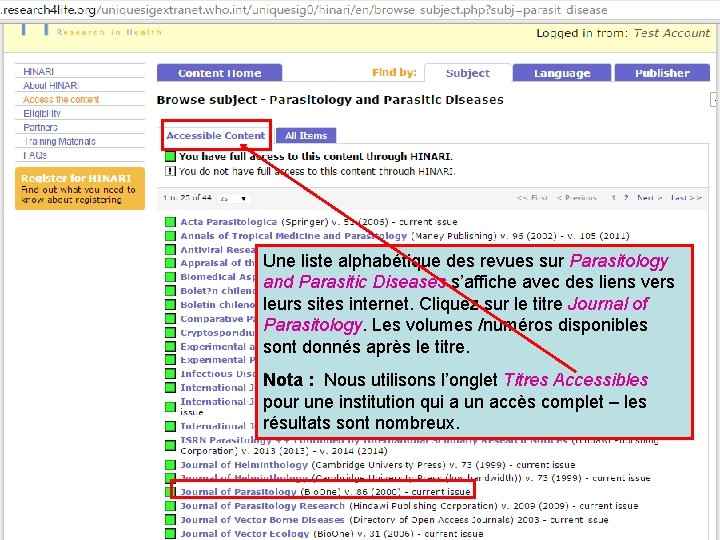Open Journal of Helminthology Cambridge University Press link
Screen dimensions: 720x540
pyautogui.click(x=244, y=465)
